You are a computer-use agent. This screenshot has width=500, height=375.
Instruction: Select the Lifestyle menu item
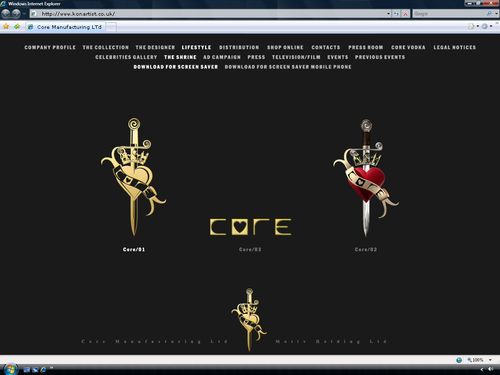(196, 47)
